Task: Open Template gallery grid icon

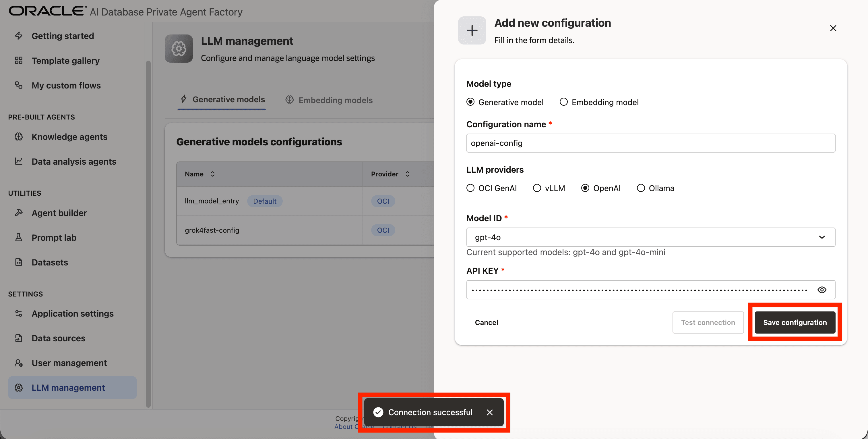Action: 19,61
